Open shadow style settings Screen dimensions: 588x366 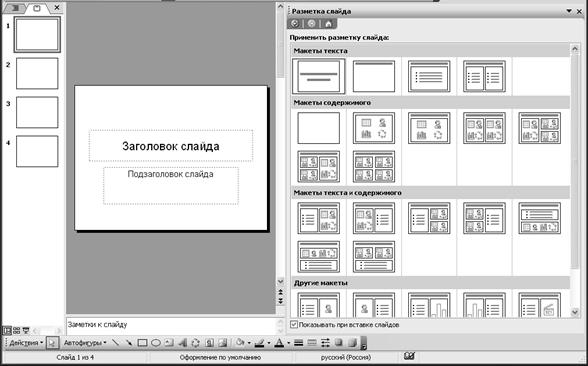click(338, 343)
